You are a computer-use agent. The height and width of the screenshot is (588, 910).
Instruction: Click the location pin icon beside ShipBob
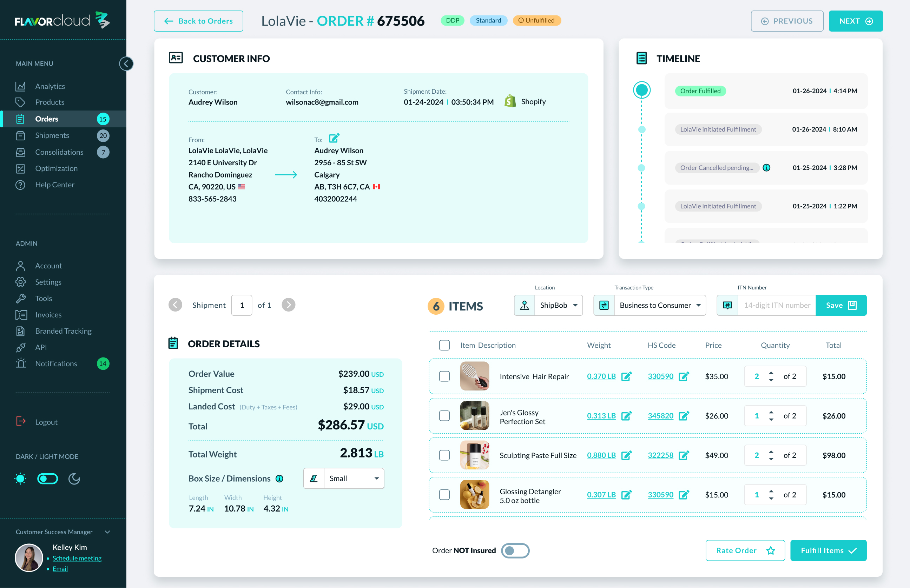coord(525,305)
